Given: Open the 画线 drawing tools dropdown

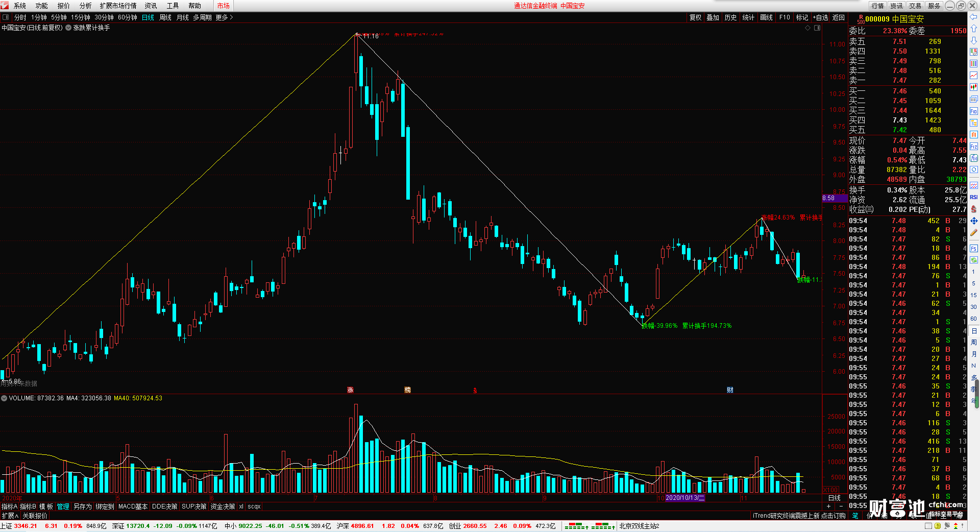Looking at the screenshot, I should tap(766, 17).
